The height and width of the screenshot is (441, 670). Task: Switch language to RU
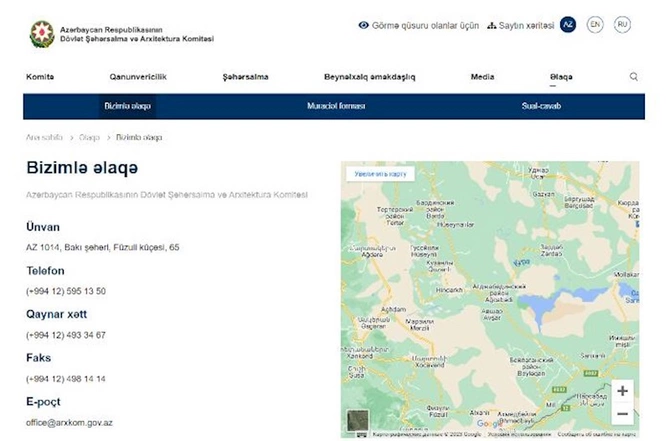622,24
